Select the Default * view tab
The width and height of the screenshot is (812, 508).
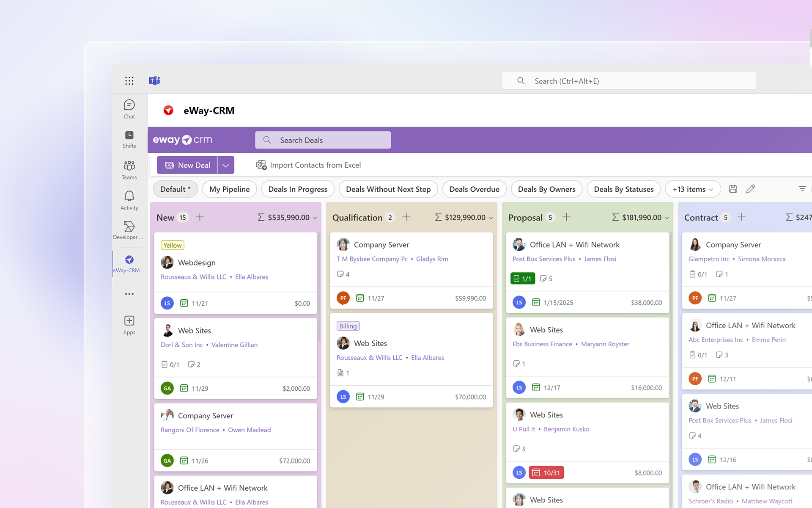(x=176, y=189)
